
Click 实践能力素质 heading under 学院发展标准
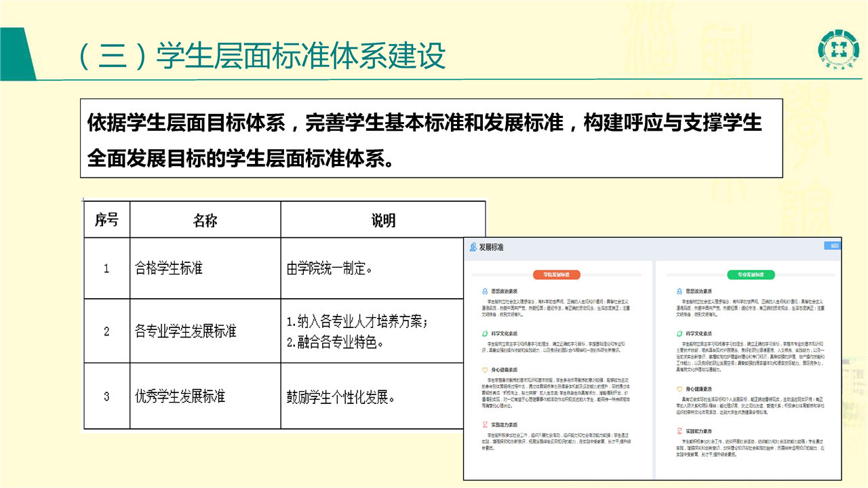click(x=505, y=425)
